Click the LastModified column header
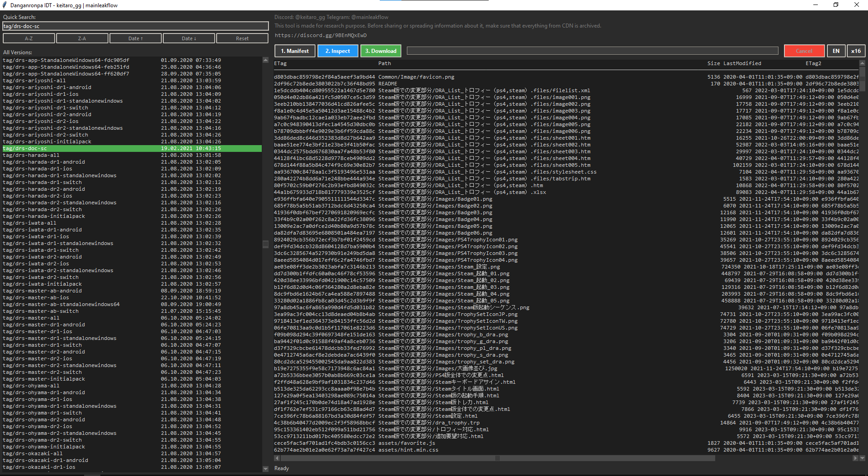The width and height of the screenshot is (868, 476). 742,64
